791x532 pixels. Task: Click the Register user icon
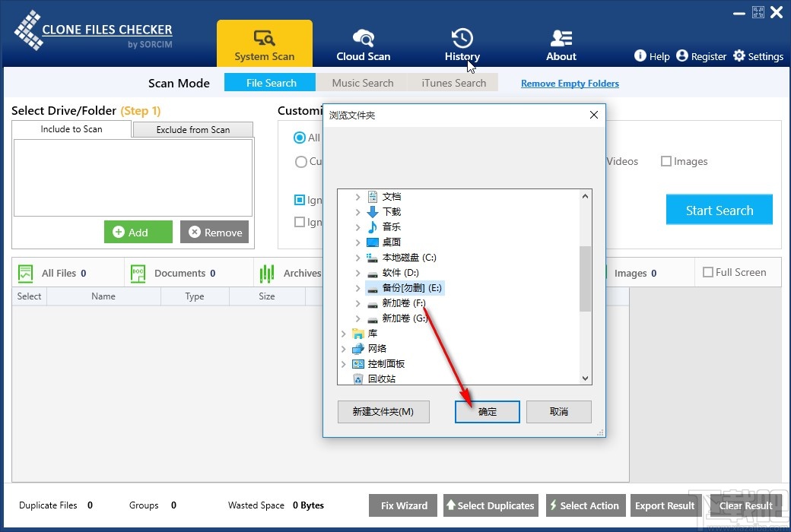(x=682, y=55)
